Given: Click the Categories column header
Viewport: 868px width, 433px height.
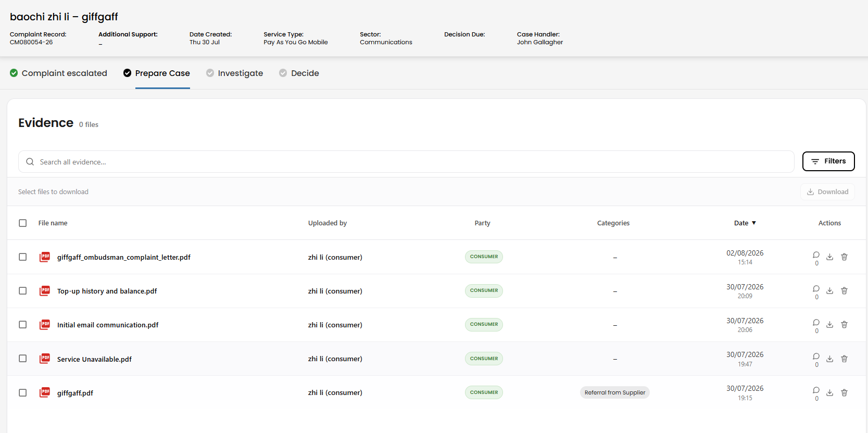Looking at the screenshot, I should tap(613, 223).
